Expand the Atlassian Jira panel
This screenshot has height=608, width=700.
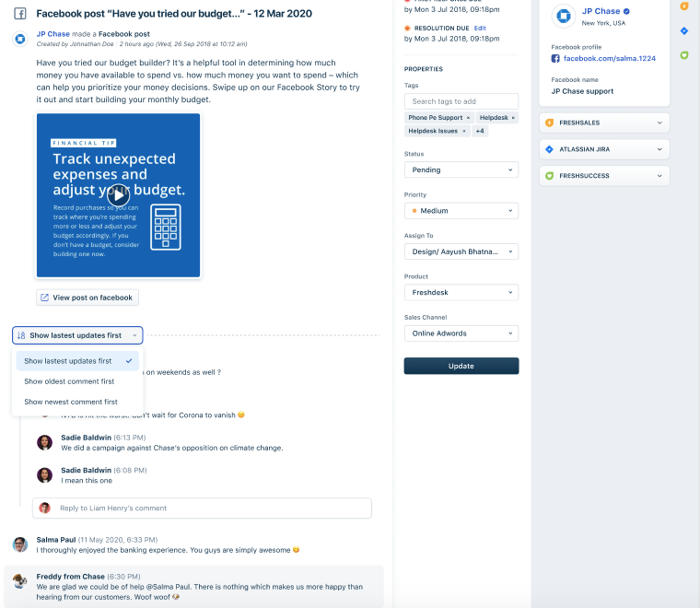point(604,149)
